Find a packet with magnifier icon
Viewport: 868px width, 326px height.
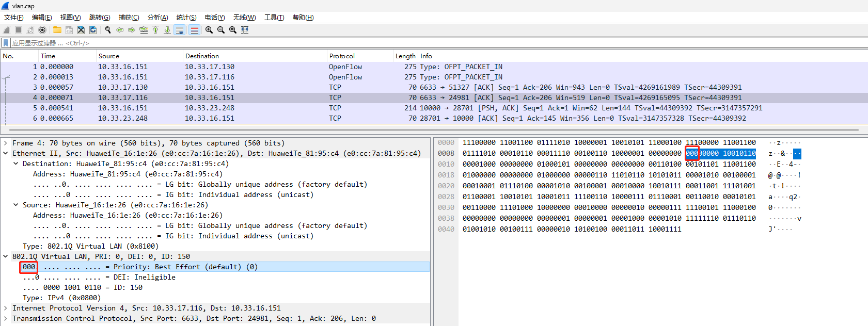coord(108,30)
